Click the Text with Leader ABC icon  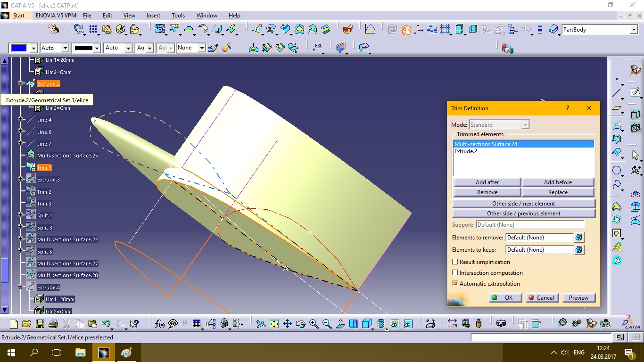tap(318, 47)
